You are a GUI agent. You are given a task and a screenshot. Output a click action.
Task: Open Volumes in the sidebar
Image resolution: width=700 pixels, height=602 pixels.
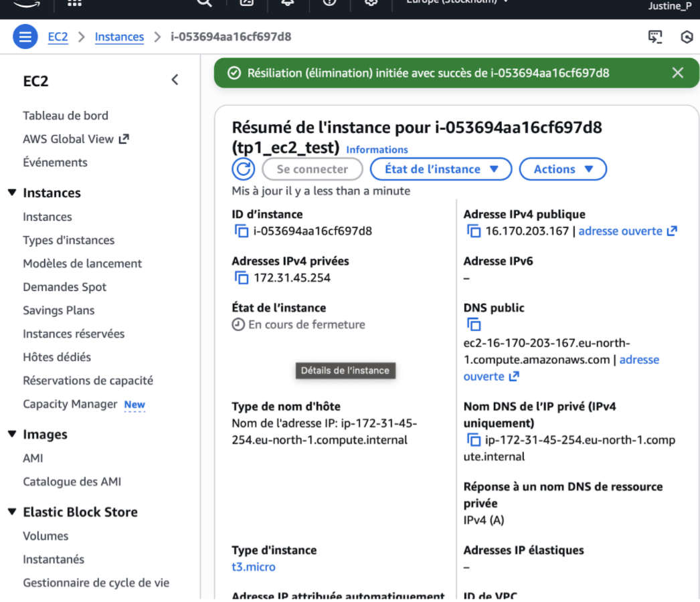[46, 536]
